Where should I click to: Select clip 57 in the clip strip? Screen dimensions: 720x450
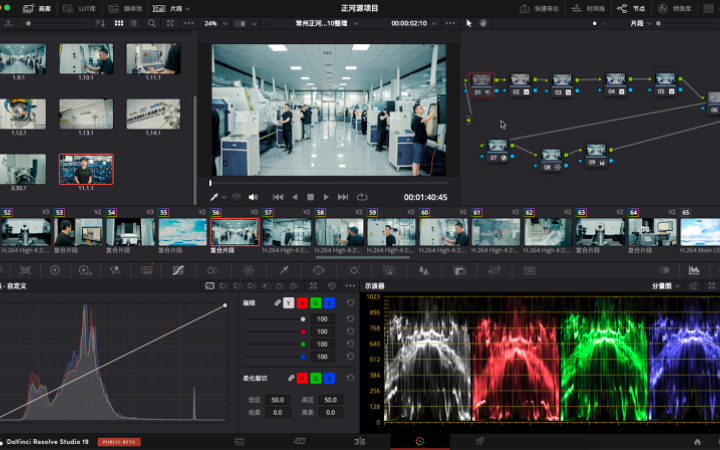pos(287,232)
